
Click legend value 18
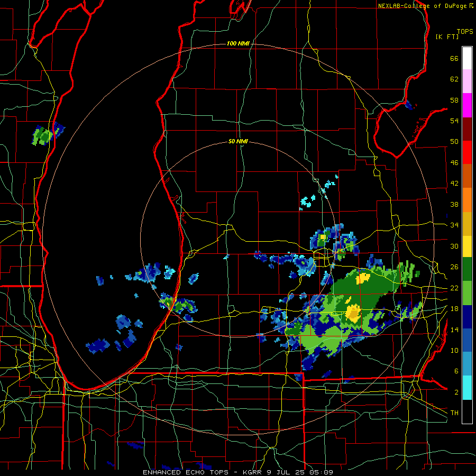click(x=454, y=309)
